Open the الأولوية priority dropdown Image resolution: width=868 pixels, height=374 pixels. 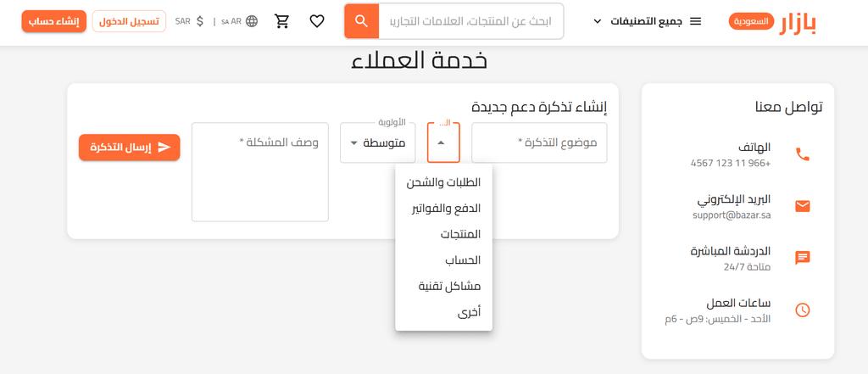[378, 143]
